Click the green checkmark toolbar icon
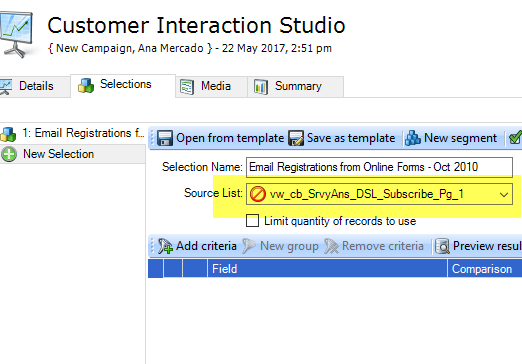 515,138
